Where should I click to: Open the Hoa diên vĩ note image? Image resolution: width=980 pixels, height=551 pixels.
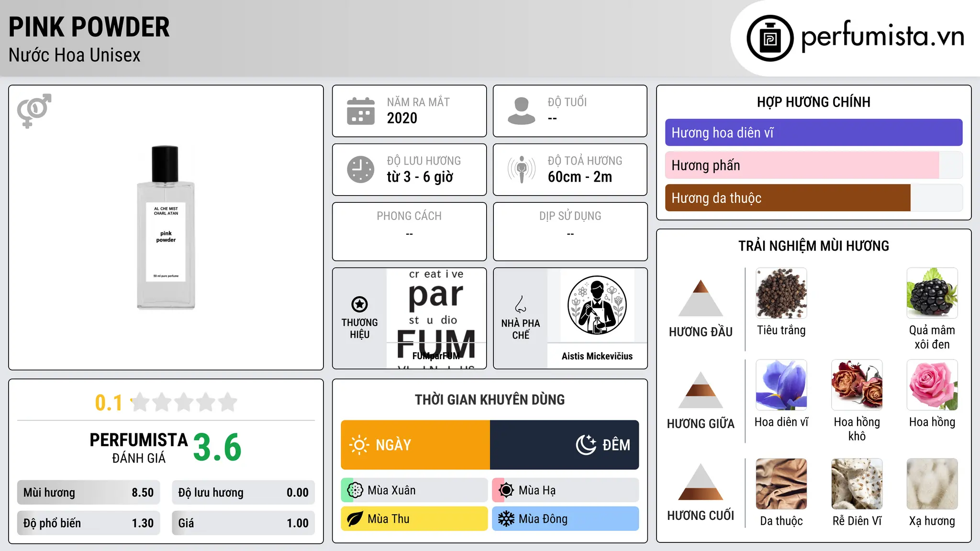(781, 385)
